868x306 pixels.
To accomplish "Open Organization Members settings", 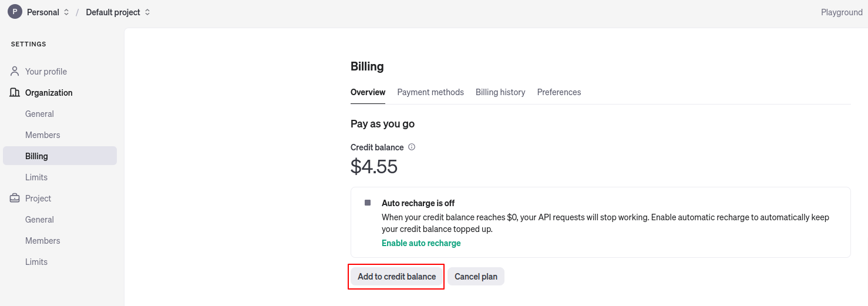I will [x=42, y=135].
